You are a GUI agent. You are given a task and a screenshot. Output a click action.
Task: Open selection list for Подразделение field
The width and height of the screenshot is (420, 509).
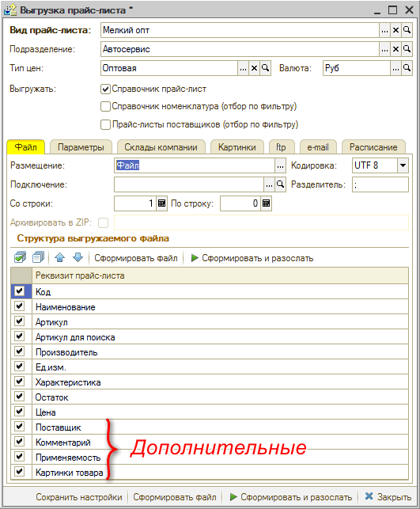[x=384, y=49]
